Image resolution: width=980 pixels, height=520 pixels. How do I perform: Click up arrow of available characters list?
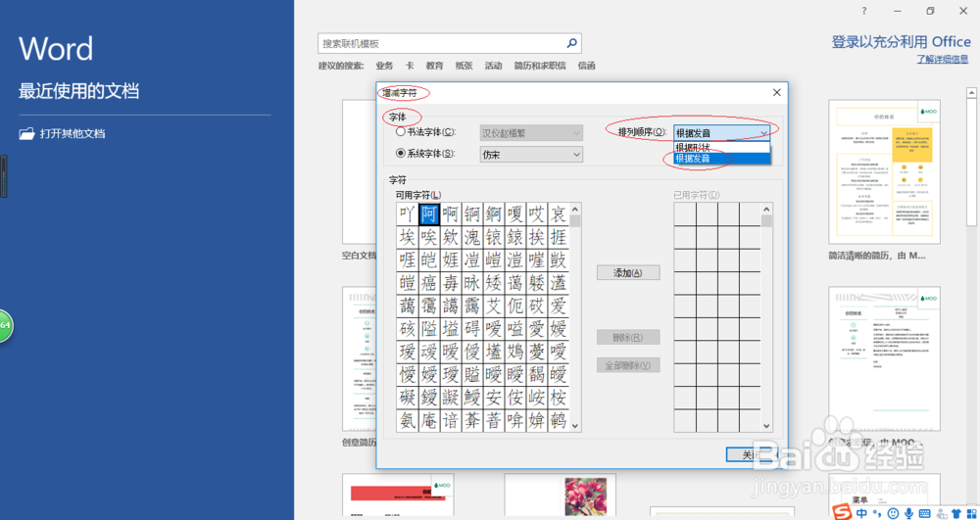[575, 210]
